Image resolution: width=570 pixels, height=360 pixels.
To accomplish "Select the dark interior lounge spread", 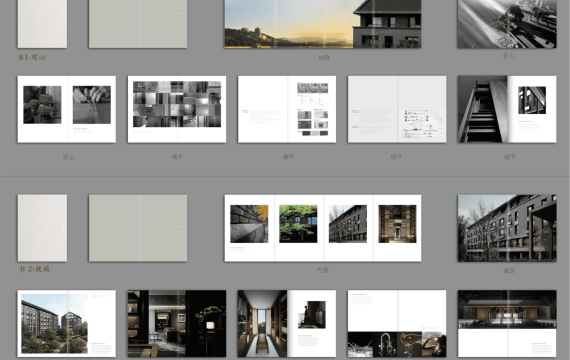I will (x=177, y=323).
